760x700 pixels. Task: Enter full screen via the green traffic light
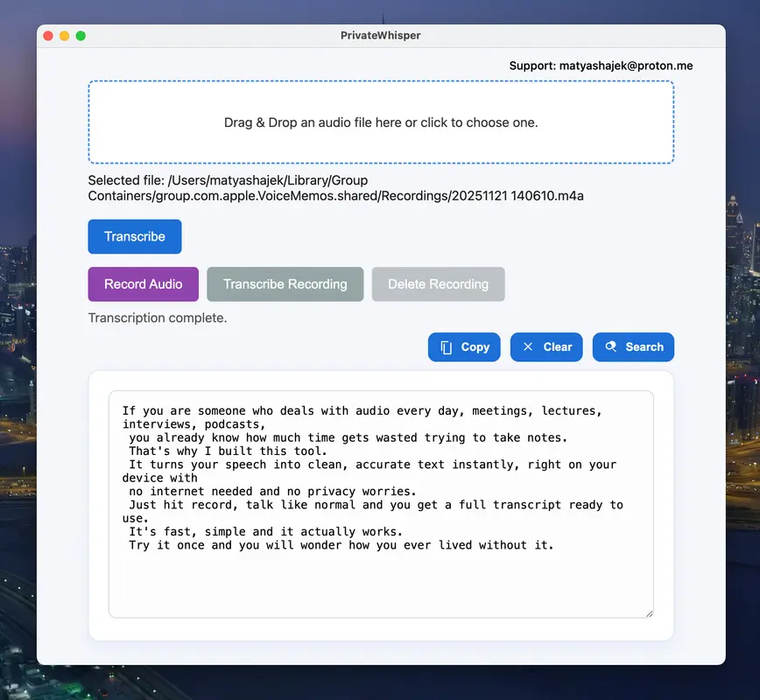pyautogui.click(x=81, y=35)
